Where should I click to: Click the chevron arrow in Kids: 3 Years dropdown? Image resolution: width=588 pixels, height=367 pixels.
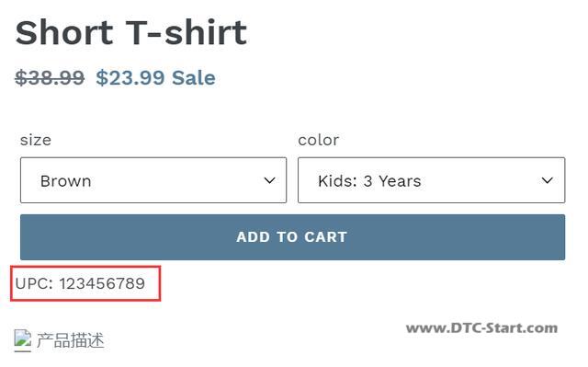tap(548, 181)
